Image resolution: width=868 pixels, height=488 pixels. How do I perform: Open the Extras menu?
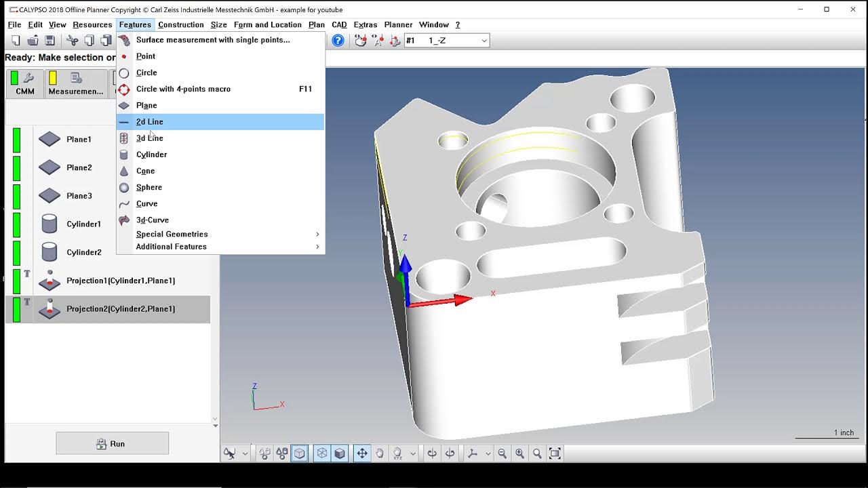coord(366,24)
